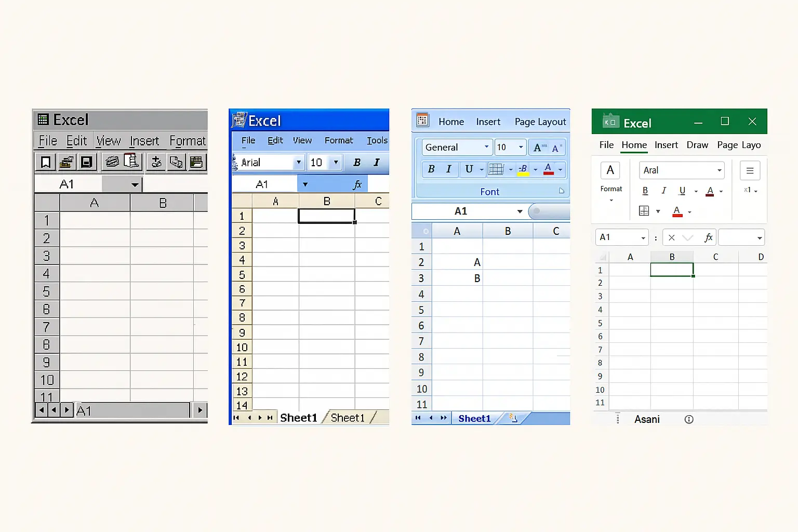This screenshot has height=532, width=798.
Task: Toggle Italic in the blue-titled Excel toolbar
Action: tap(377, 162)
